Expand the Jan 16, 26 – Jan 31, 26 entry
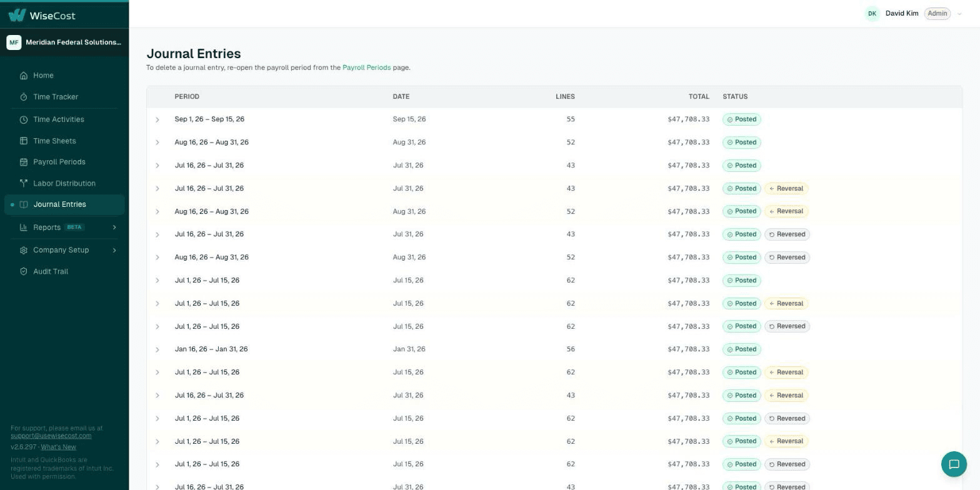Image resolution: width=980 pixels, height=490 pixels. 157,349
